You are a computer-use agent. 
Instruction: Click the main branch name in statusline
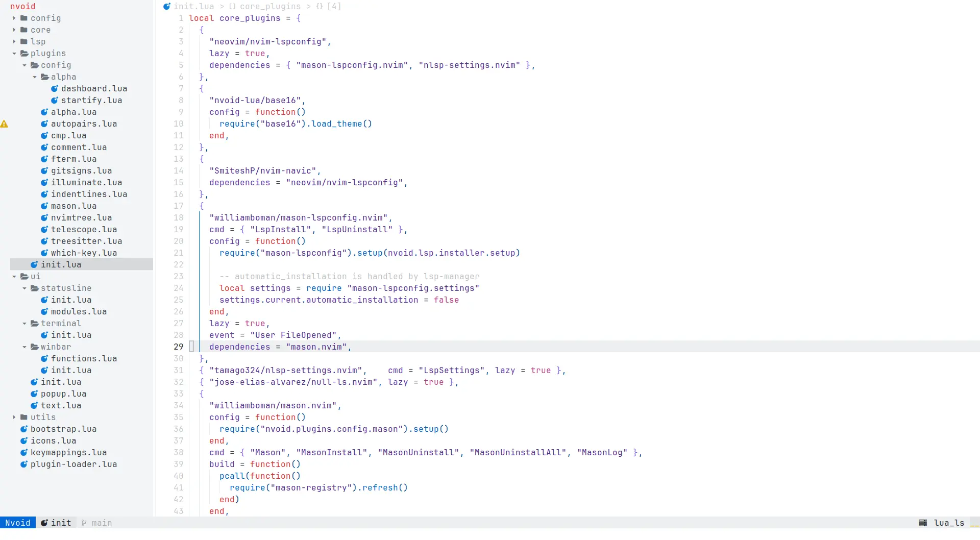point(102,523)
